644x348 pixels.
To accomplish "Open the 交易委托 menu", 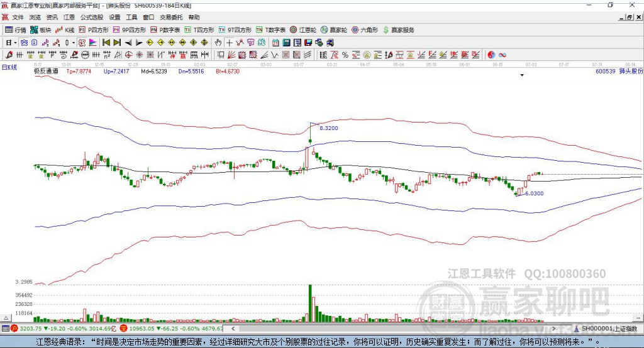I will 171,17.
